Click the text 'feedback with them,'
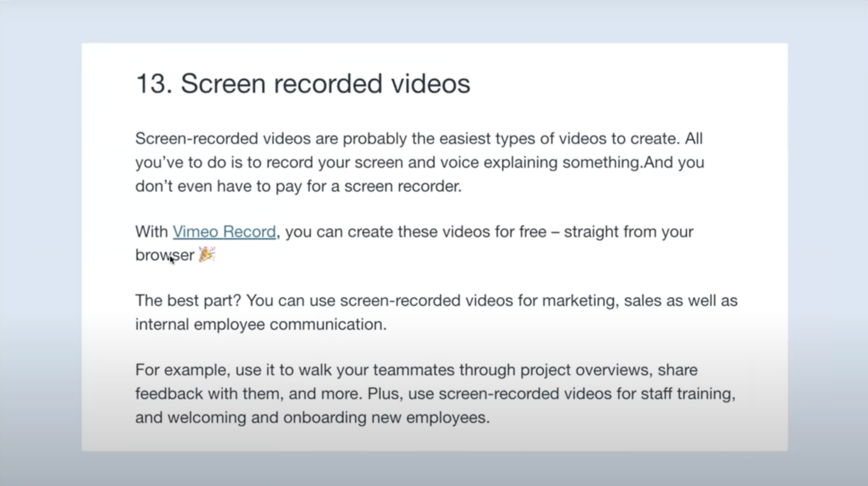 pos(210,394)
